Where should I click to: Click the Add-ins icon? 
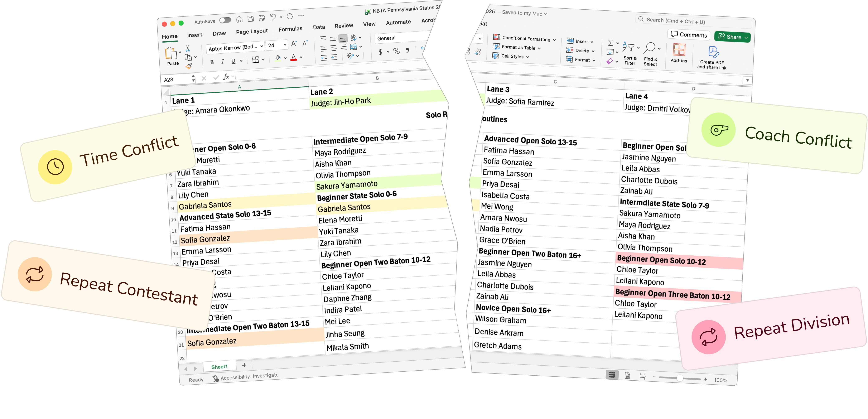pos(679,53)
